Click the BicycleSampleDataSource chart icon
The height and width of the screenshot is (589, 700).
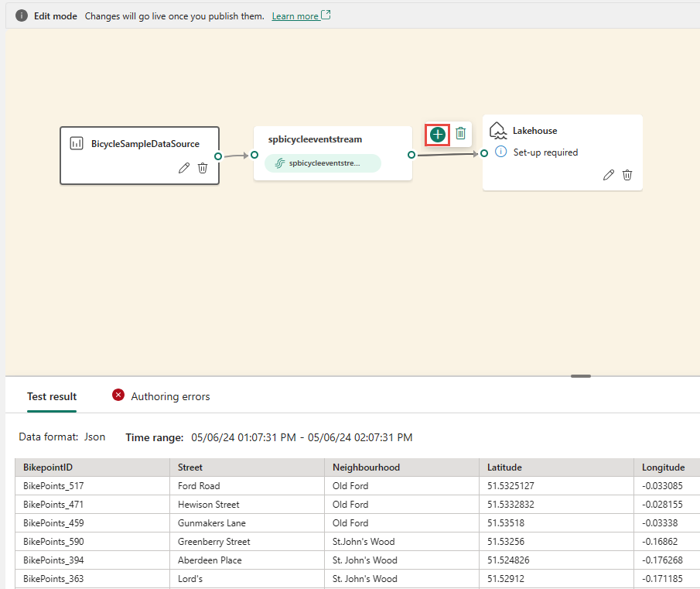click(77, 143)
